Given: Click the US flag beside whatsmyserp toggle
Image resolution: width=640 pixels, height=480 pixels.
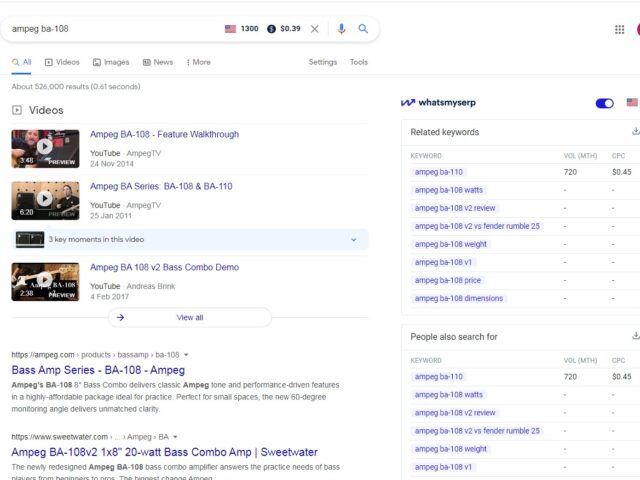Looking at the screenshot, I should tap(632, 102).
